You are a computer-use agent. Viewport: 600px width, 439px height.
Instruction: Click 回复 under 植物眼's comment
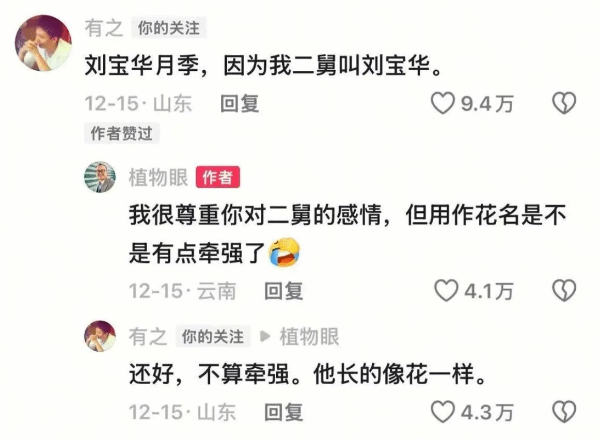284,291
